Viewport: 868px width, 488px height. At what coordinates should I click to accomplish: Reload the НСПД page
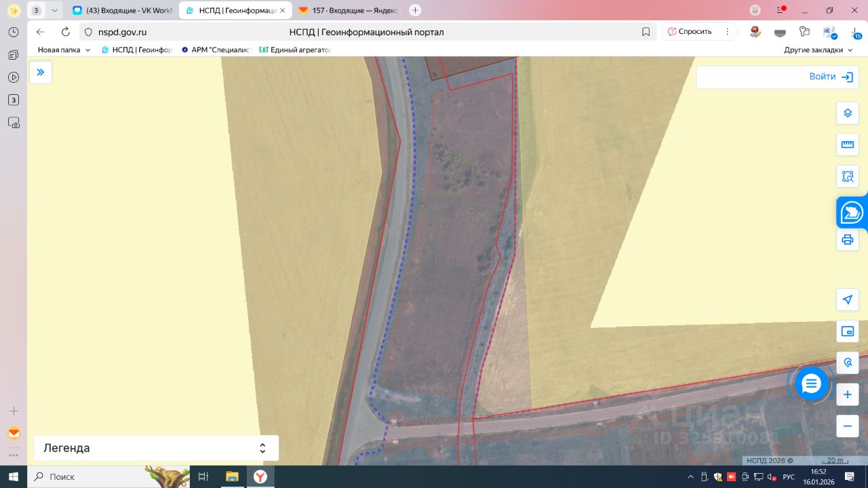click(66, 32)
